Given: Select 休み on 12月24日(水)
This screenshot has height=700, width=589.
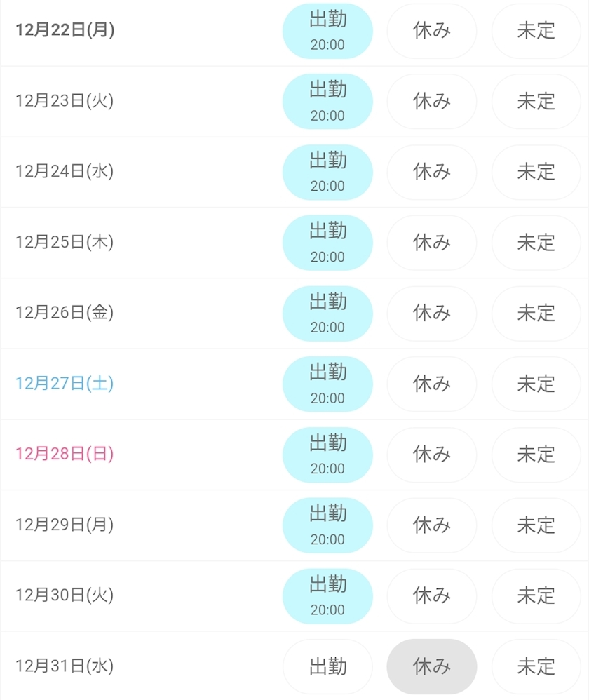Looking at the screenshot, I should pos(432,172).
